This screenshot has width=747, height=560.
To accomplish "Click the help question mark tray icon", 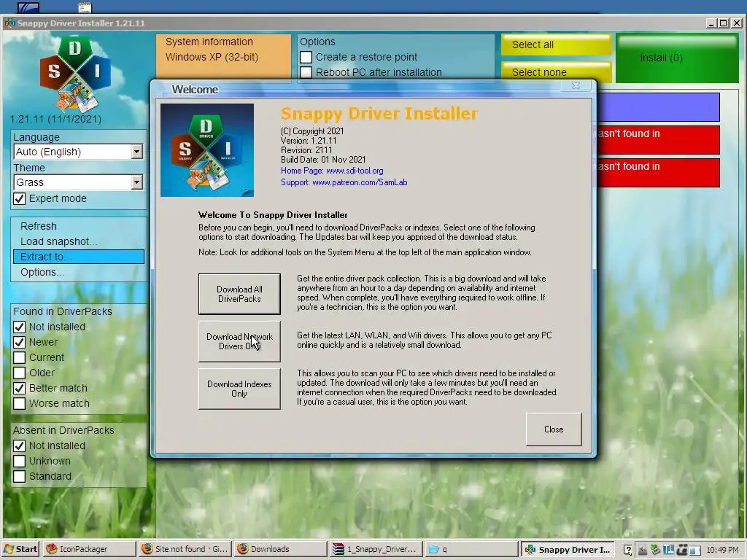I will coord(628,550).
